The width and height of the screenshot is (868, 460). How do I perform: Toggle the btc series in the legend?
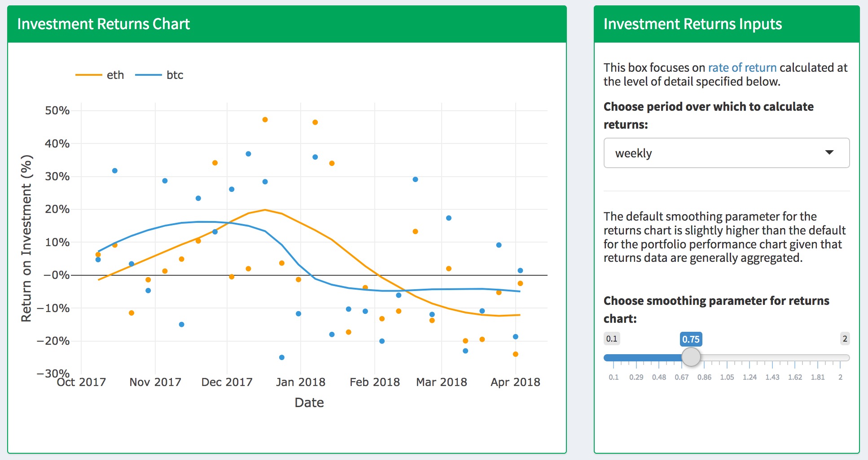tap(160, 75)
